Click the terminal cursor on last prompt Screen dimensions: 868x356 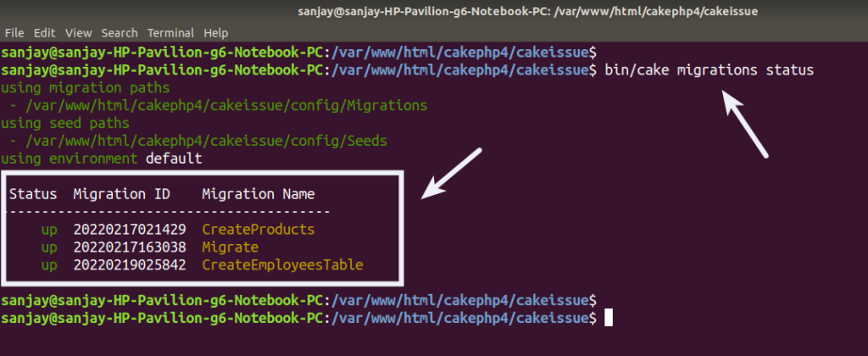[x=609, y=318]
